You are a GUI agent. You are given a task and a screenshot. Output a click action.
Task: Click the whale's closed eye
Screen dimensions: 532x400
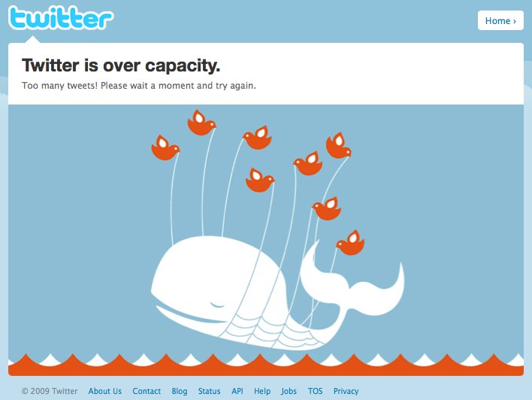coord(217,305)
